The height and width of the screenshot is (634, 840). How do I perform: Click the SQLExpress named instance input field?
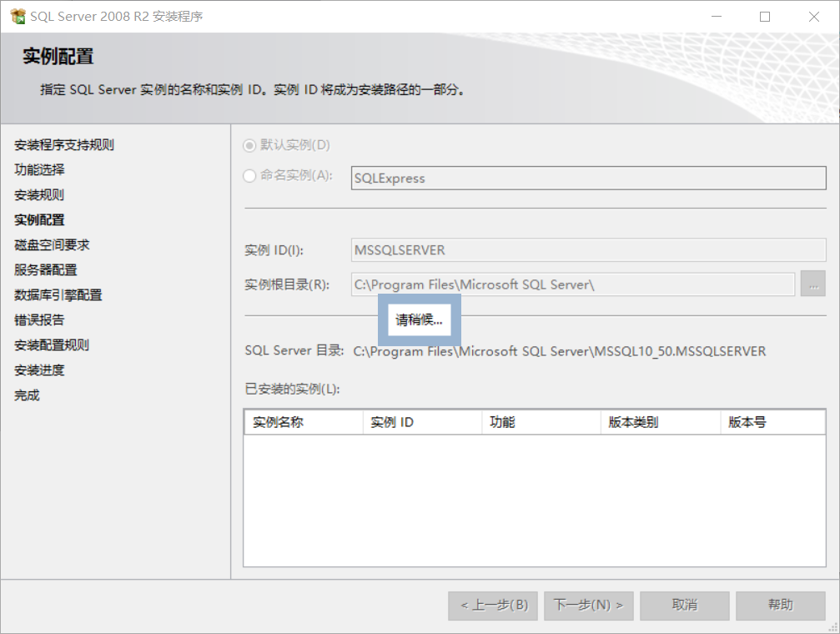(x=584, y=178)
